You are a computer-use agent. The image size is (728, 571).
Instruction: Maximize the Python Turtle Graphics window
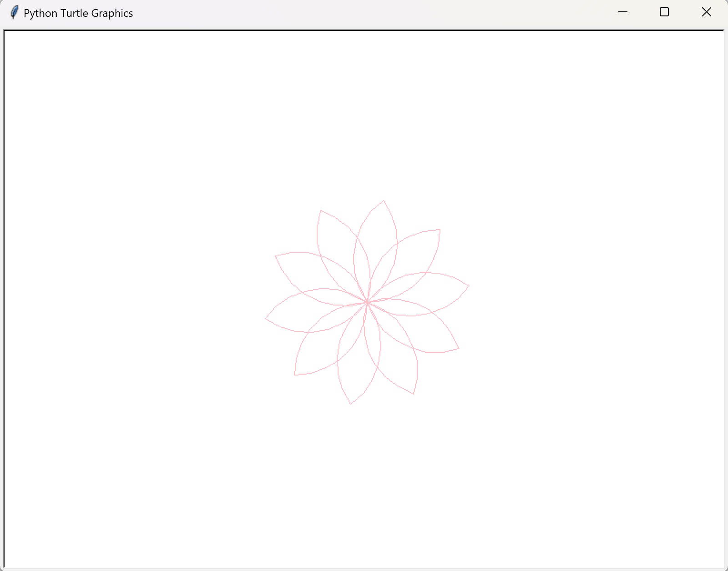coord(664,12)
